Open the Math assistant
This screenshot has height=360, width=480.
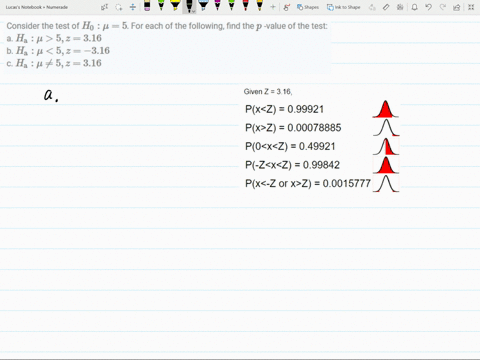click(400, 7)
